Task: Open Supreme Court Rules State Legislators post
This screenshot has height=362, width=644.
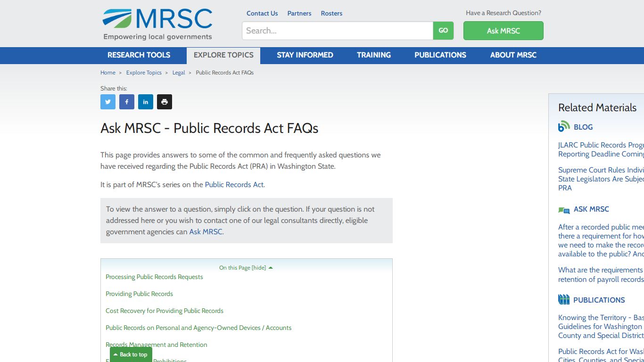Action: (601, 179)
